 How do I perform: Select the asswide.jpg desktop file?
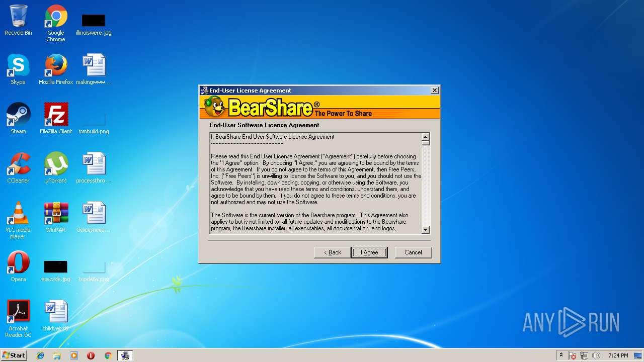click(56, 271)
